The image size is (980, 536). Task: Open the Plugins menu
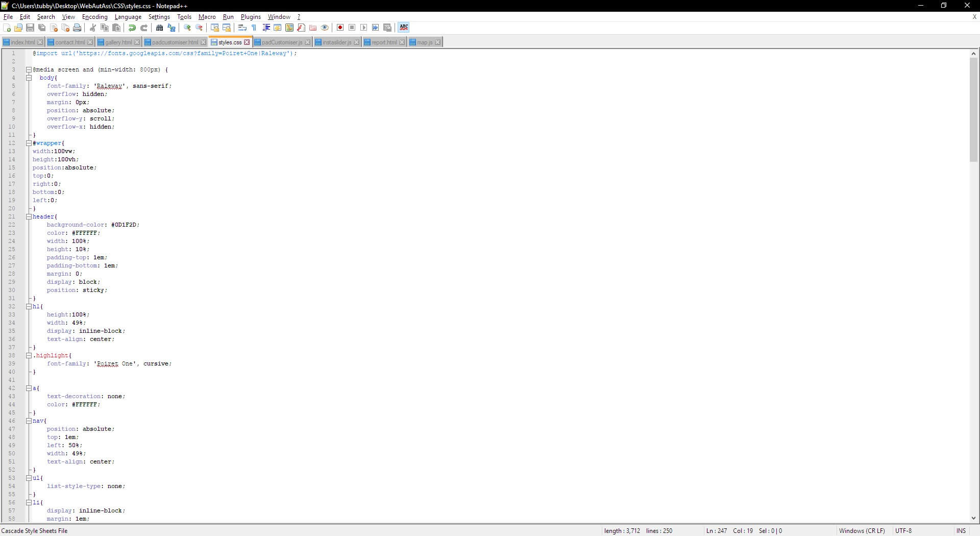(x=251, y=17)
